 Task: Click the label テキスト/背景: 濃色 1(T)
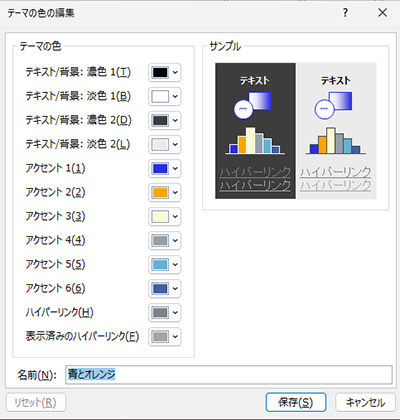click(78, 72)
